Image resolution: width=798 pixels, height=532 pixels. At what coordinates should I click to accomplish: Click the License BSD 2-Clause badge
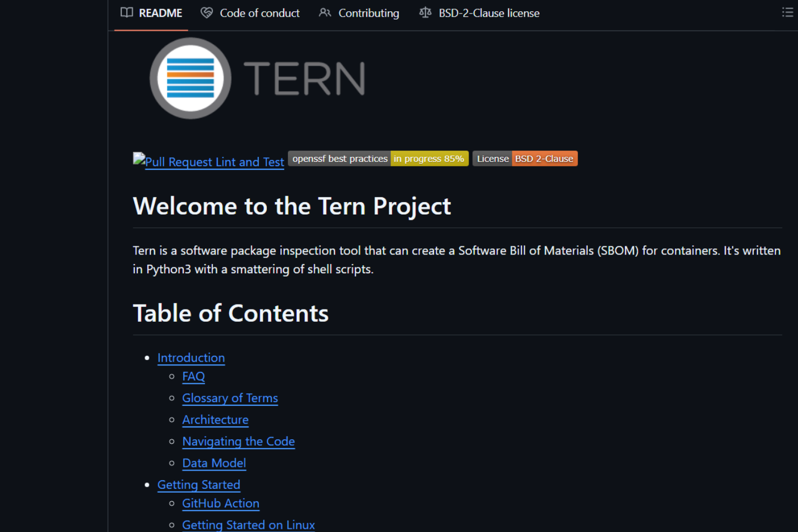click(x=525, y=158)
